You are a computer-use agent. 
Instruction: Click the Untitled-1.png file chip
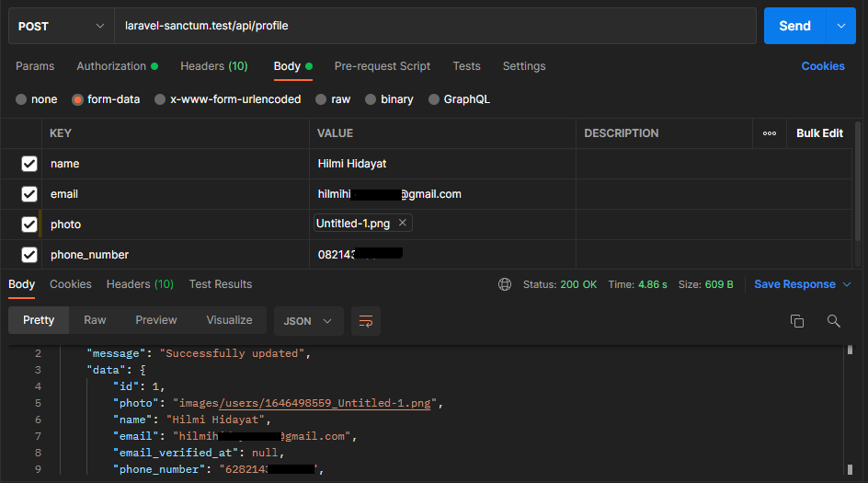pyautogui.click(x=362, y=224)
